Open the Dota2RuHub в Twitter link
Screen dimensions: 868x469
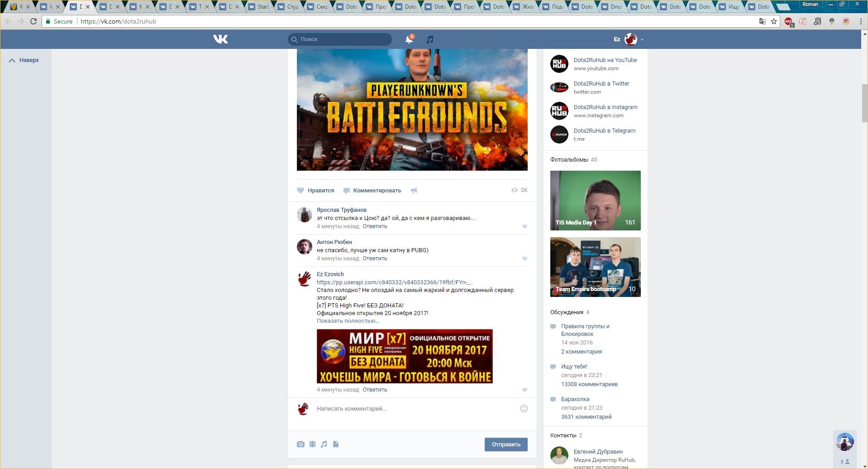click(x=601, y=84)
